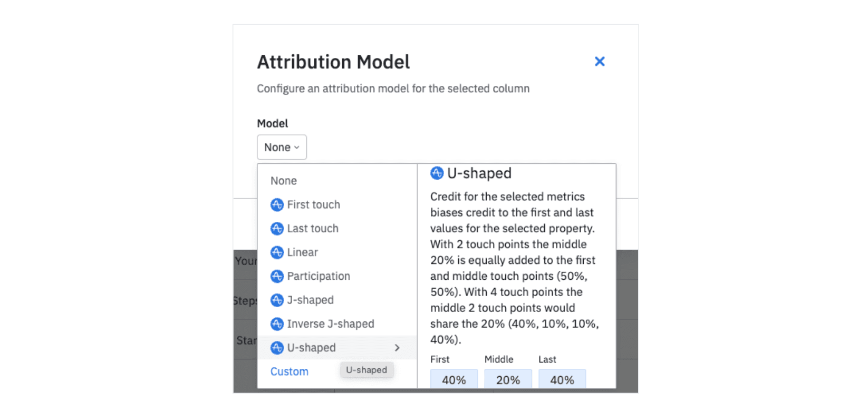This screenshot has height=412, width=868.
Task: Choose the First touch option label
Action: pyautogui.click(x=313, y=205)
